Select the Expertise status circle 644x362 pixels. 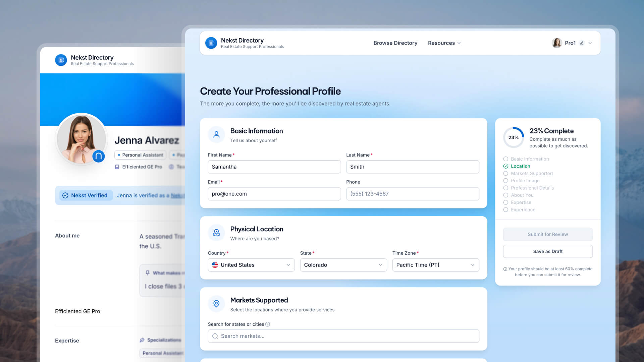pos(506,202)
